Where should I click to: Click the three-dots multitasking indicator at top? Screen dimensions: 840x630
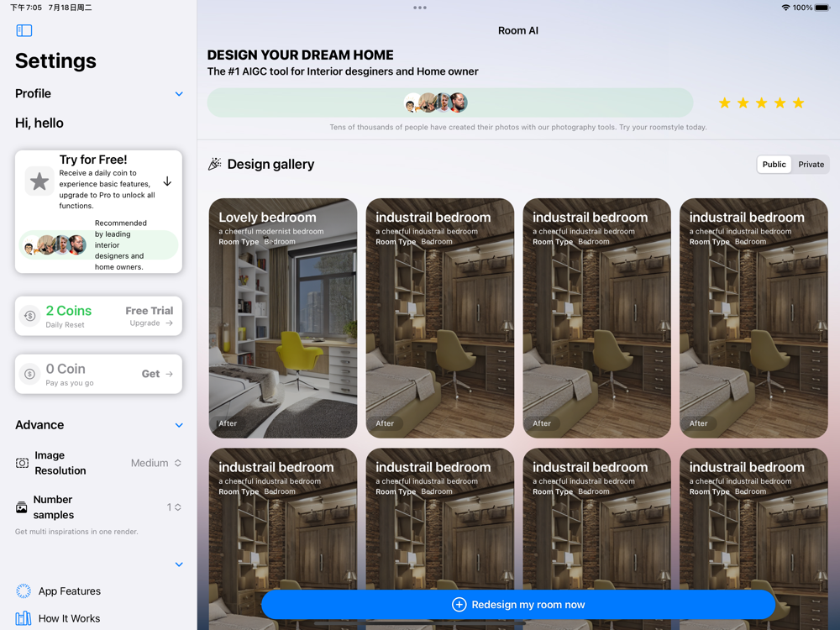(420, 8)
